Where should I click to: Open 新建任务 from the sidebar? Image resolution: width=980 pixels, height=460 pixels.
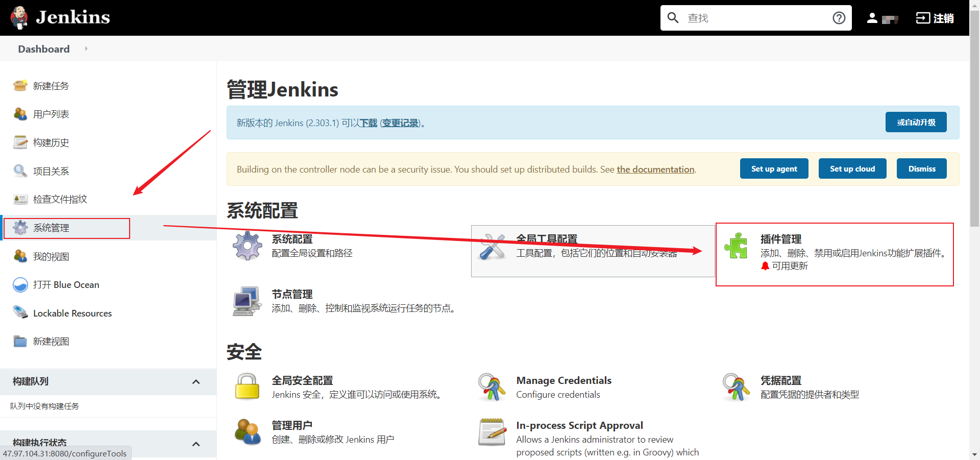pyautogui.click(x=51, y=86)
